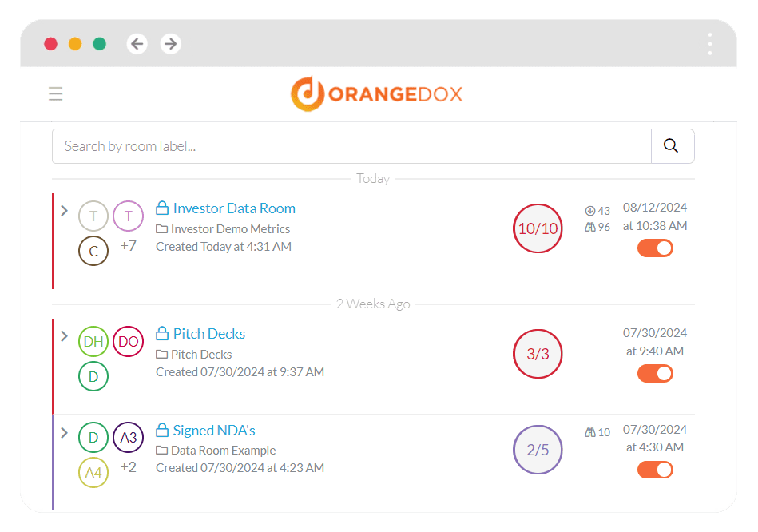The image size is (758, 532).
Task: Click the Data Room Example folder name
Action: pos(223,451)
